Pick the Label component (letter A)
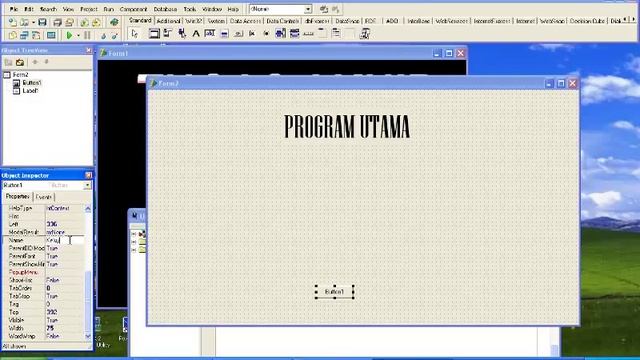 (x=196, y=34)
